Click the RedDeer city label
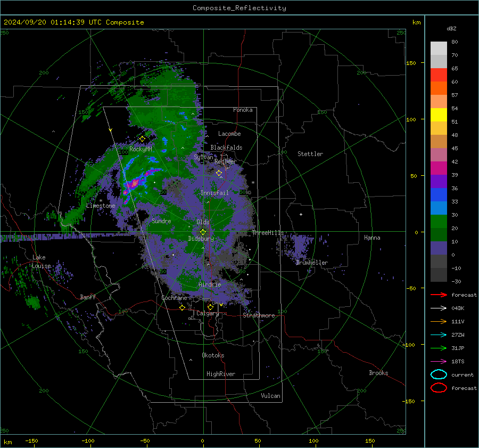The image size is (479, 448). pos(226,161)
